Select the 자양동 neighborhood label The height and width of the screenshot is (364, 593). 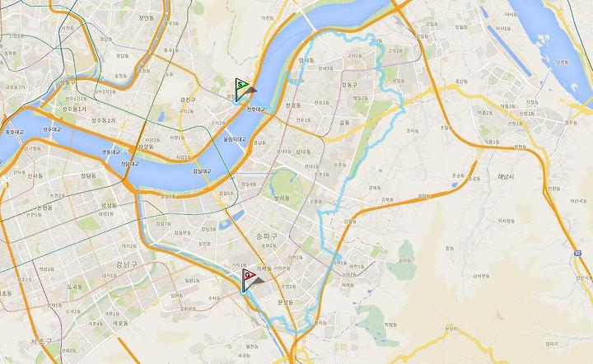point(145,147)
